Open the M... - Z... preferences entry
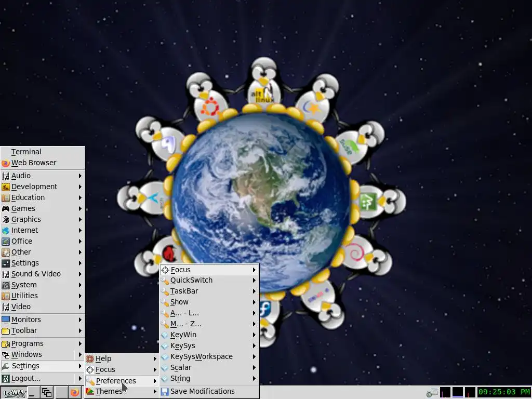Screen dimensions: 532x399 (209, 324)
